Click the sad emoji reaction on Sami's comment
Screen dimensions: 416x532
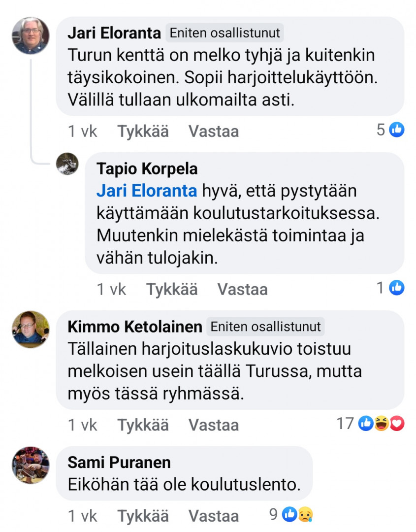coord(305,515)
